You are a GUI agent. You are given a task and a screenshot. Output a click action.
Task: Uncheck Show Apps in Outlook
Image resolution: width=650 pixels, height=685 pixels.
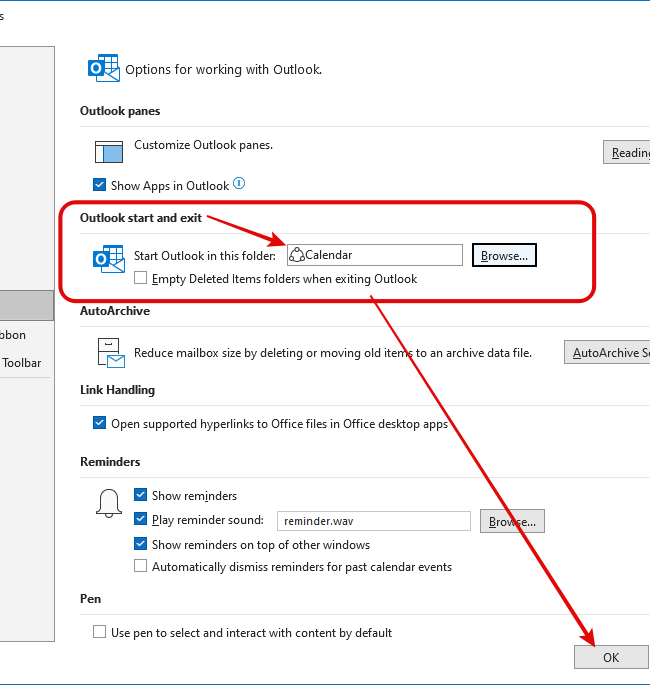(x=100, y=185)
